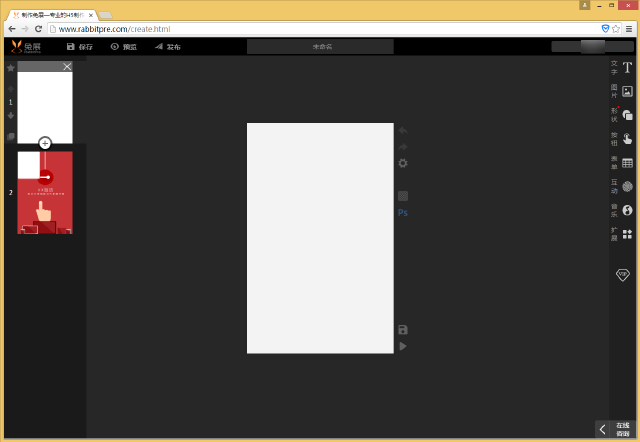Image resolution: width=640 pixels, height=442 pixels.
Task: Open page settings gear beside canvas
Action: click(x=403, y=163)
